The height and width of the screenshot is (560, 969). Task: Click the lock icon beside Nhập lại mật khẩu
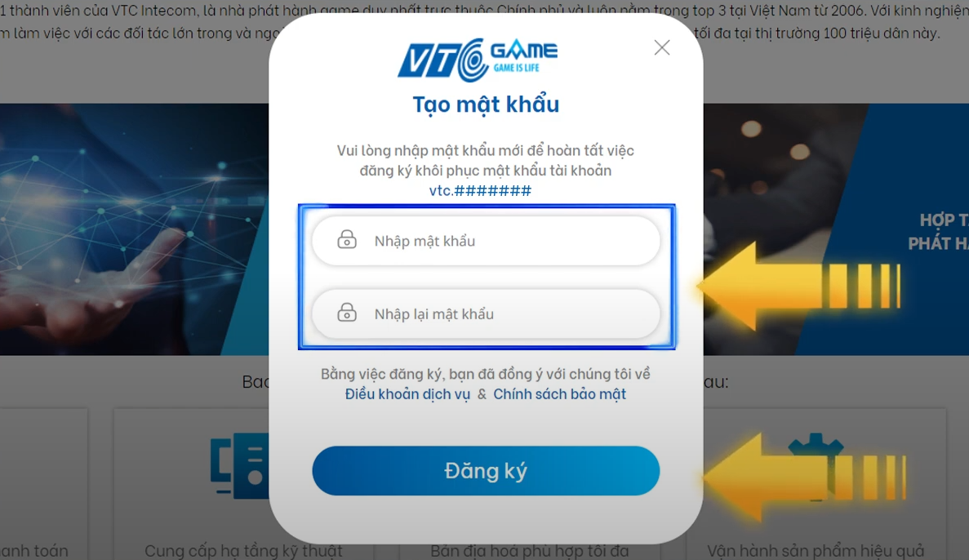pos(347,313)
